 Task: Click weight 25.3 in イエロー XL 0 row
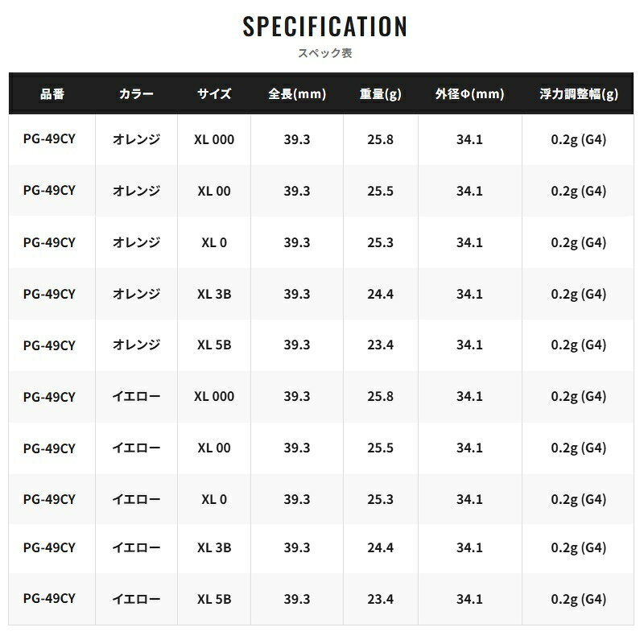point(380,500)
